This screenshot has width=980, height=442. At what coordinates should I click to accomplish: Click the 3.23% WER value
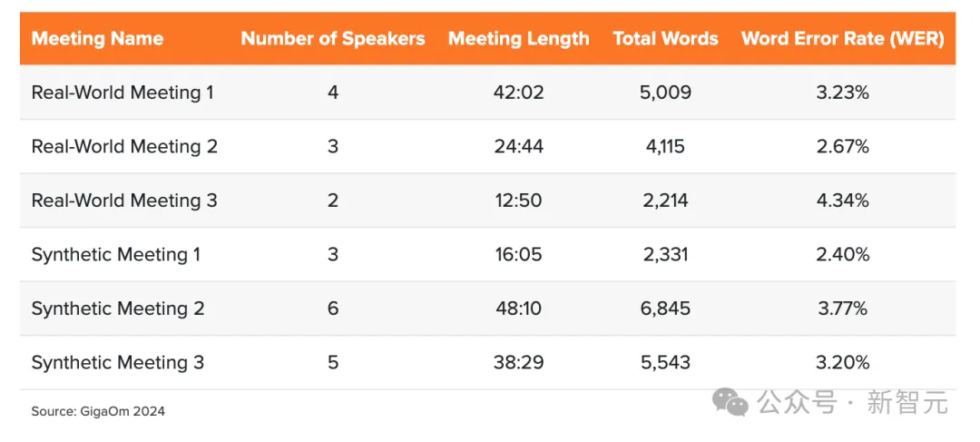point(843,93)
